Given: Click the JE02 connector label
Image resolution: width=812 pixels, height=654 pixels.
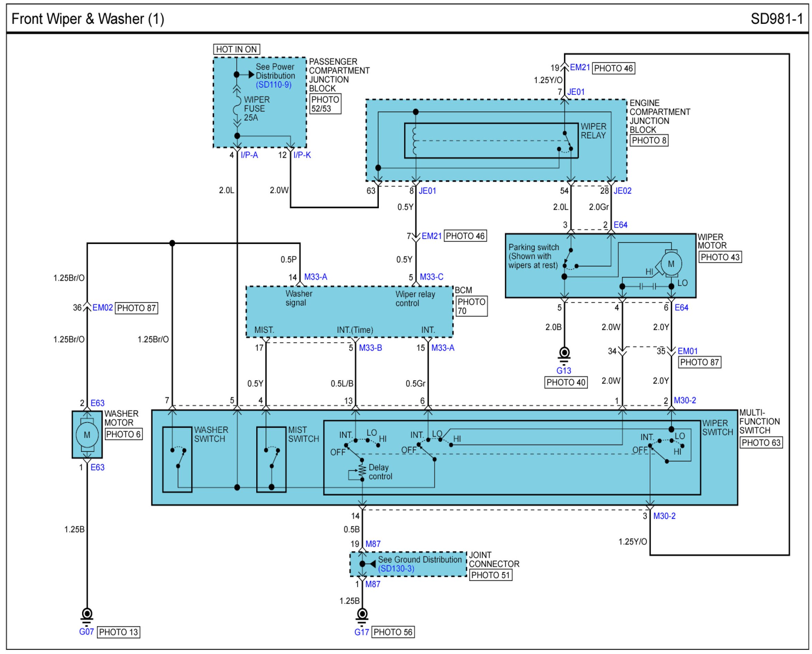Looking at the screenshot, I should click(622, 191).
